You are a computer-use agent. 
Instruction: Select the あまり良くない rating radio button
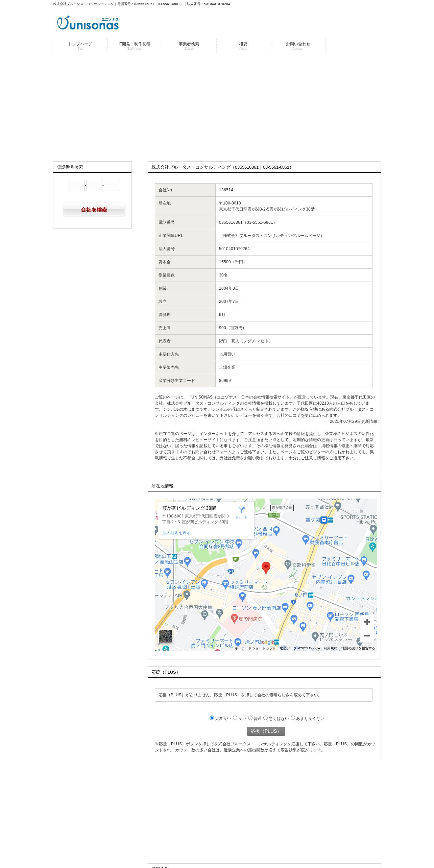[x=293, y=718]
